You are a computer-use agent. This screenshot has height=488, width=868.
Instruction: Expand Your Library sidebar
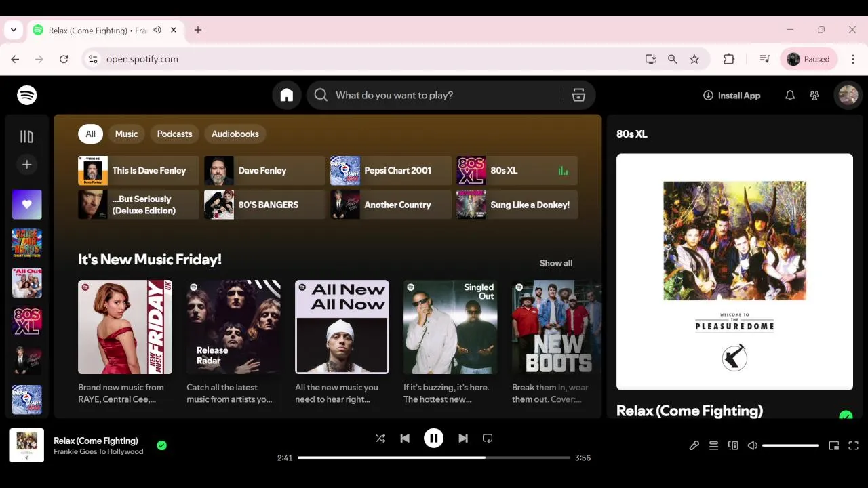tap(26, 137)
